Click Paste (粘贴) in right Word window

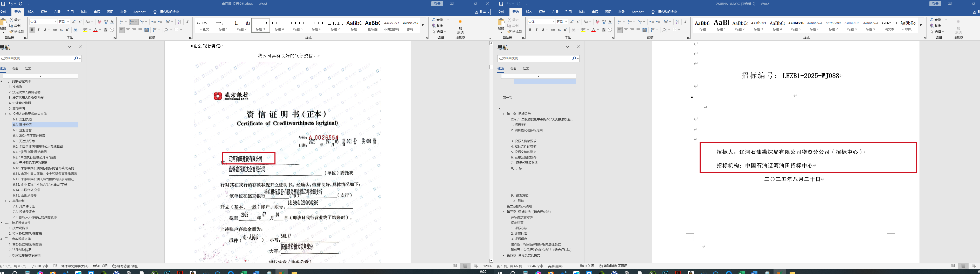(501, 25)
